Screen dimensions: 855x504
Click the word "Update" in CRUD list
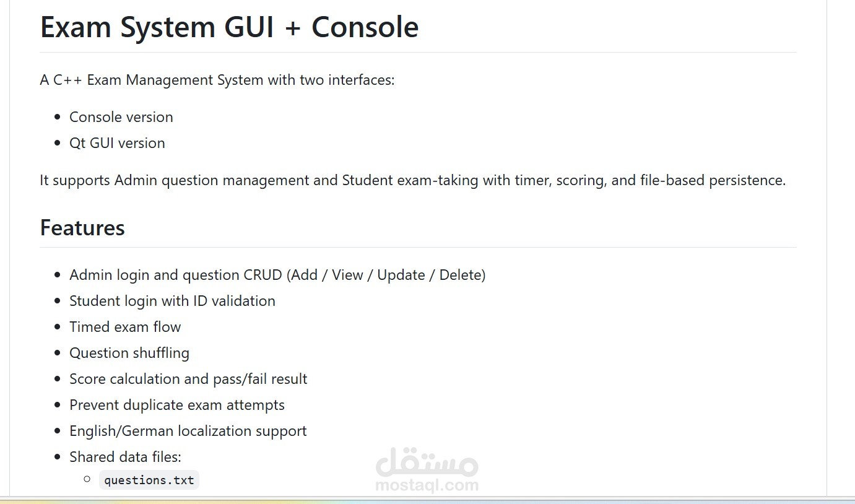[401, 275]
